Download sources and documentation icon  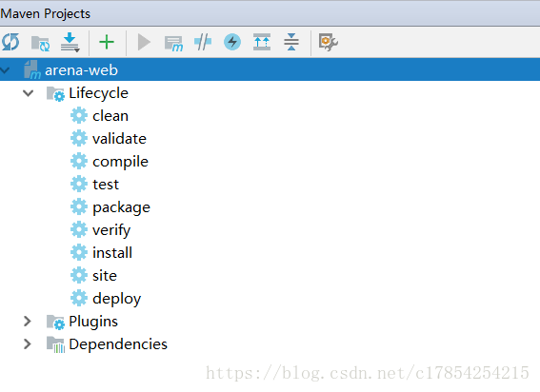tap(70, 42)
